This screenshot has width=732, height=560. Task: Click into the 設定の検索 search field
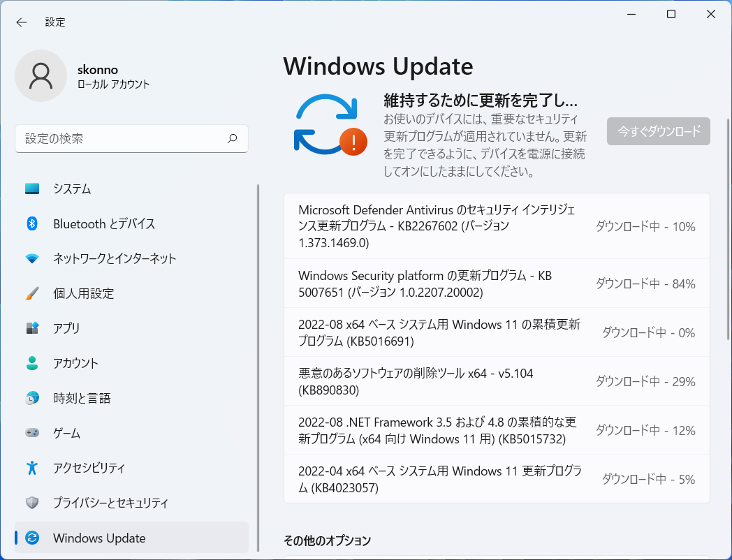131,138
